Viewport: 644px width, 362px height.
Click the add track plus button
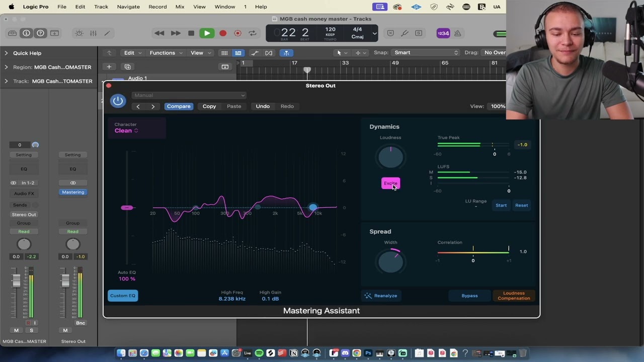pyautogui.click(x=109, y=67)
